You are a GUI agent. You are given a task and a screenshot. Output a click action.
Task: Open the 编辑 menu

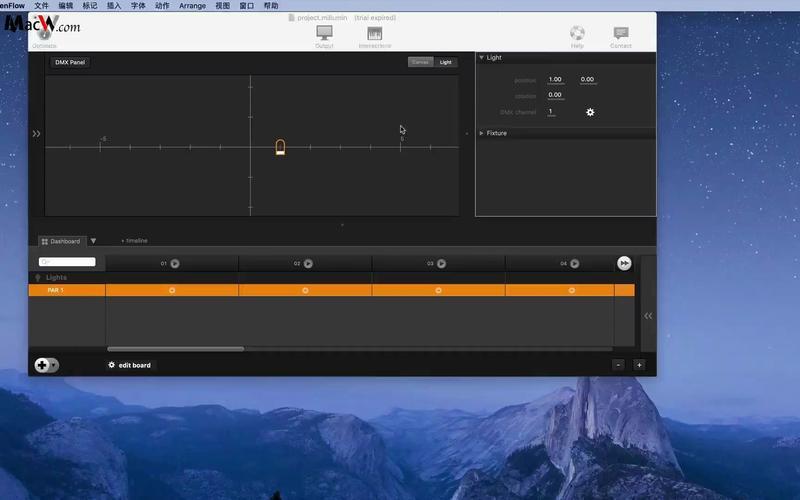point(66,6)
